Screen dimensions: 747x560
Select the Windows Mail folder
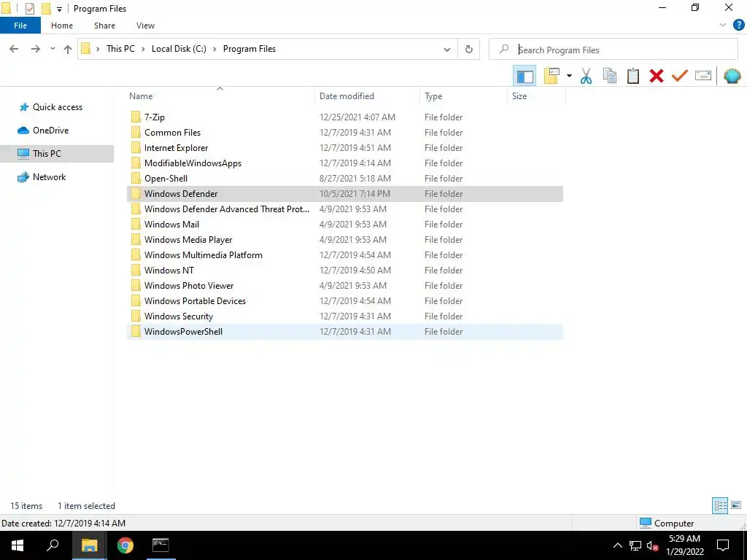coord(345,225)
